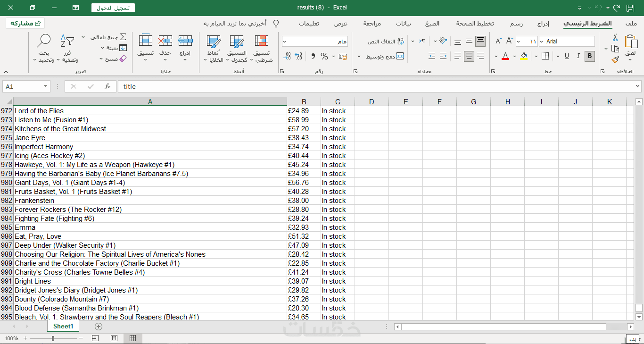The height and width of the screenshot is (344, 644).
Task: Collapse the ribbon with the chevron
Action: click(x=6, y=72)
